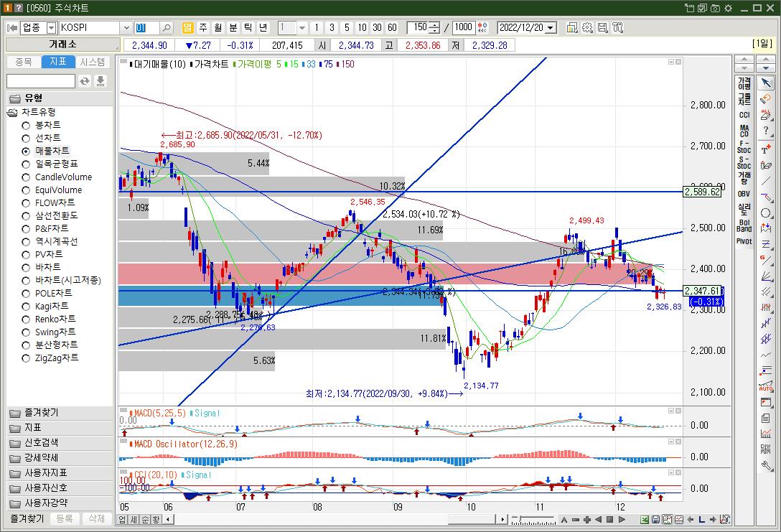The width and height of the screenshot is (781, 532).
Task: Select the eraser tool in drawing toolbar
Action: 766,99
